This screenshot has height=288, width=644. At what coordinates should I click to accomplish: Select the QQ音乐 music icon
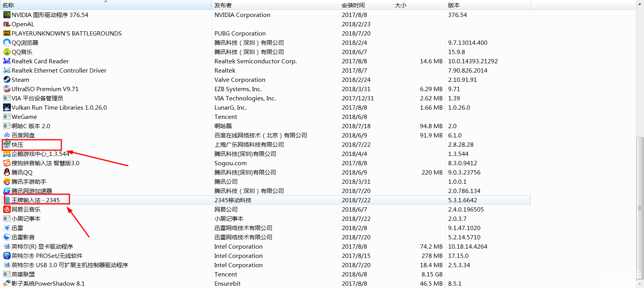coord(7,52)
